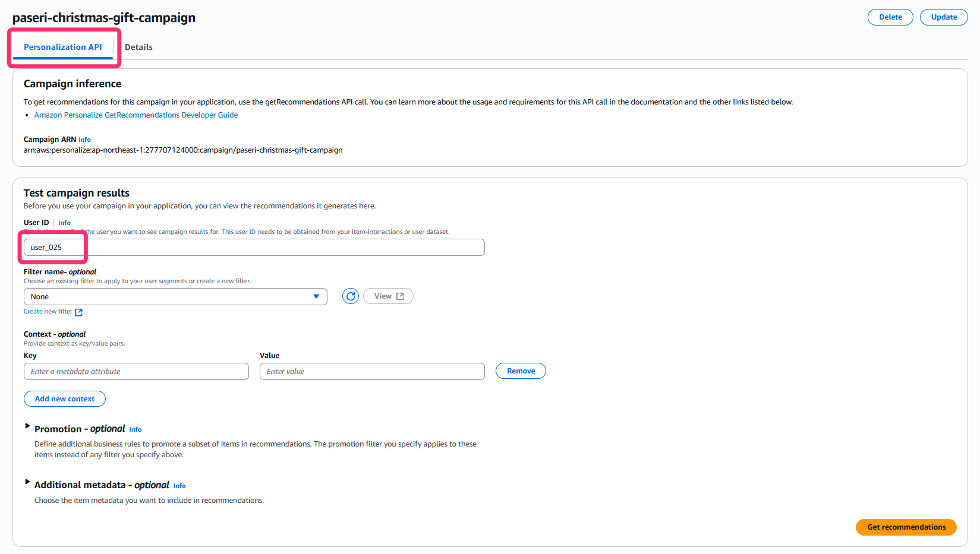Viewport: 980px width, 554px height.
Task: Open Amazon Personalize GetRecommendations Developer Guide
Action: click(136, 115)
